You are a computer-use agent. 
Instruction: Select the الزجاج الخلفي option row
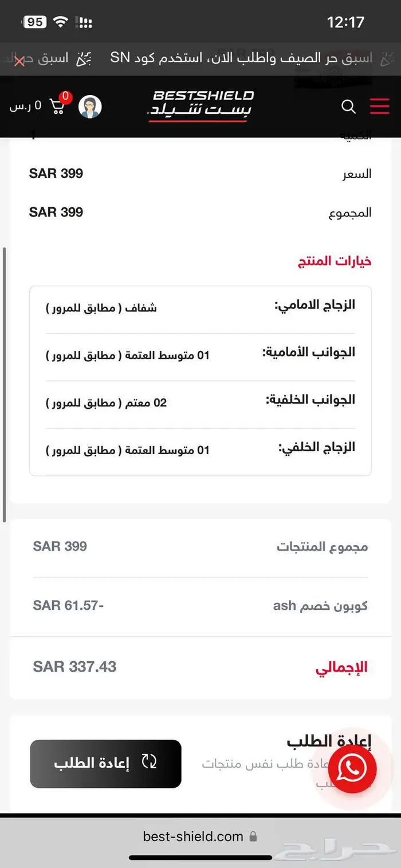pos(200,450)
